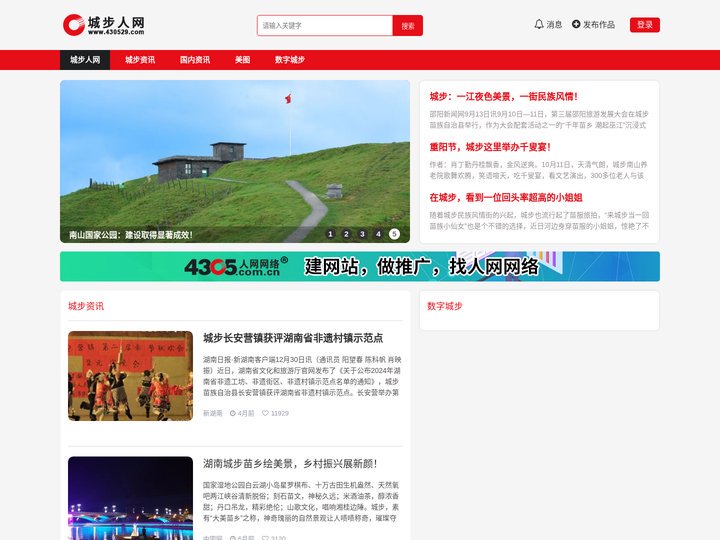
Task: Click the red 登录 login button
Action: [x=645, y=25]
